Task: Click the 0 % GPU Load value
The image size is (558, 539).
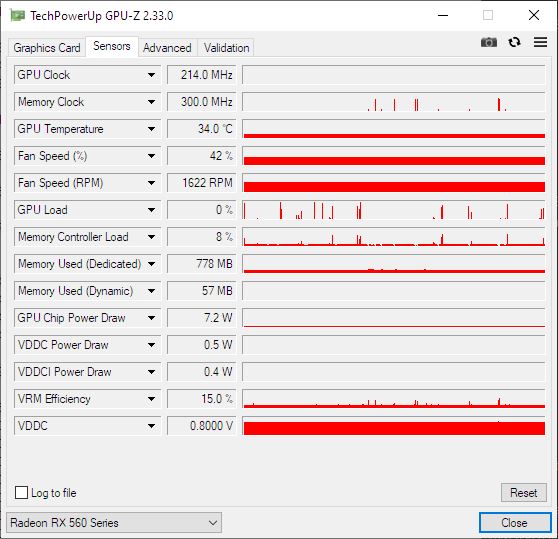Action: click(201, 210)
